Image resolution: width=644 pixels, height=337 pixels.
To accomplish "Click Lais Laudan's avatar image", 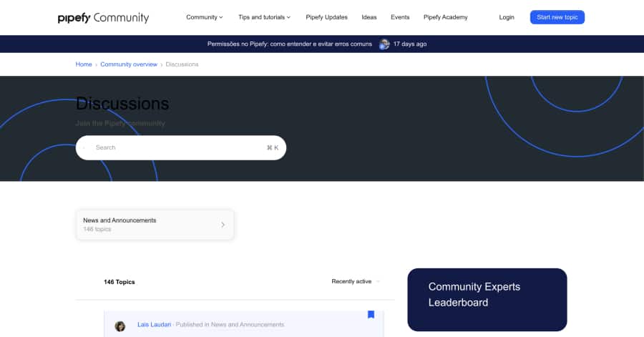I will [x=120, y=326].
